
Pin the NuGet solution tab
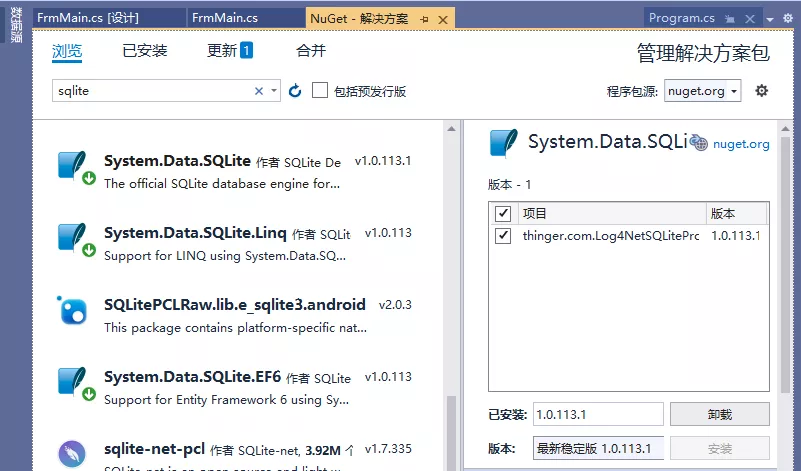426,18
